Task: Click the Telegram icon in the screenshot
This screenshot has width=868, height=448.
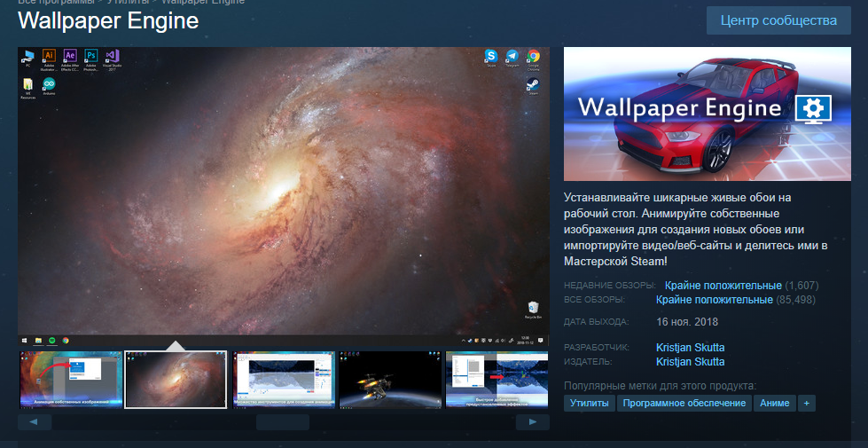Action: coord(512,58)
